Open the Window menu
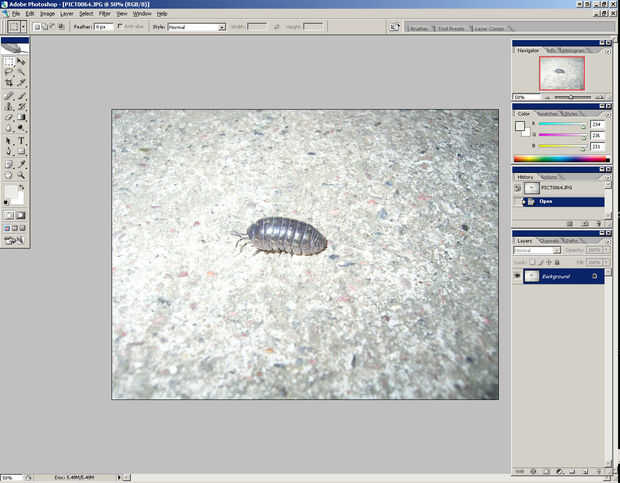This screenshot has width=620, height=483. click(x=142, y=14)
